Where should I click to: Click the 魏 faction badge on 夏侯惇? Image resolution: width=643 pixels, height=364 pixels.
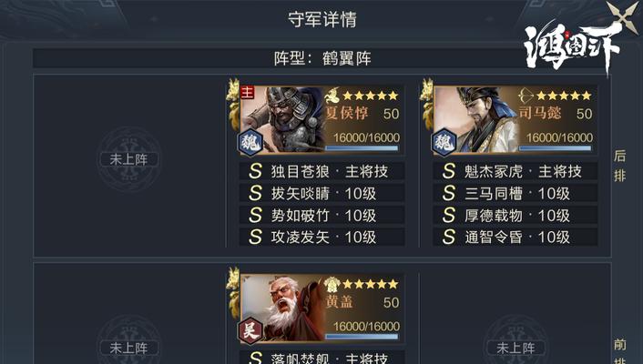250,143
